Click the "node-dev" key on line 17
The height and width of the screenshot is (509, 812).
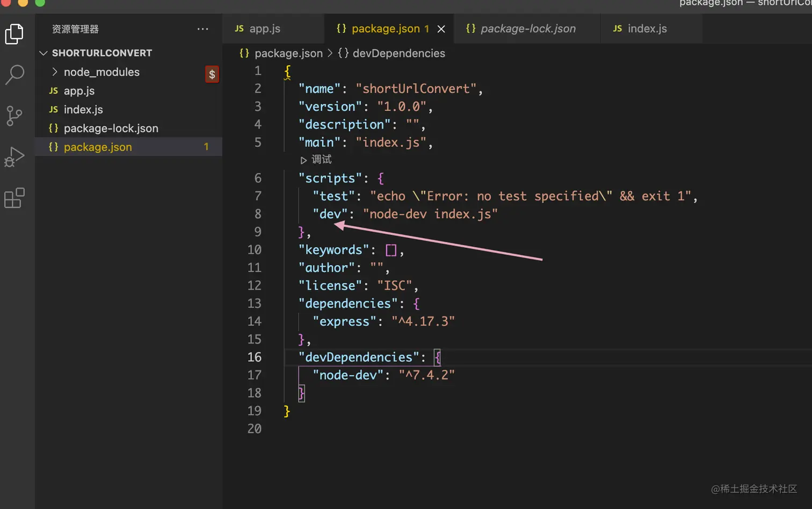348,375
